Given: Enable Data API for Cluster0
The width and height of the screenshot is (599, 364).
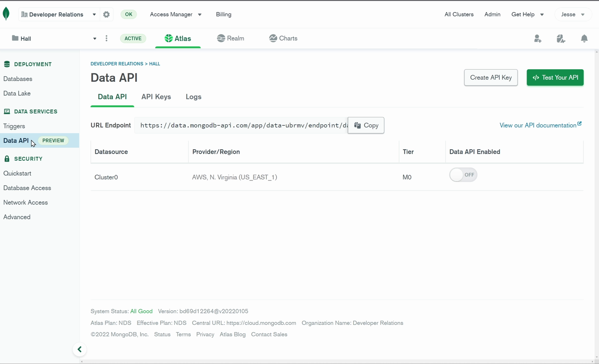Looking at the screenshot, I should [x=463, y=175].
